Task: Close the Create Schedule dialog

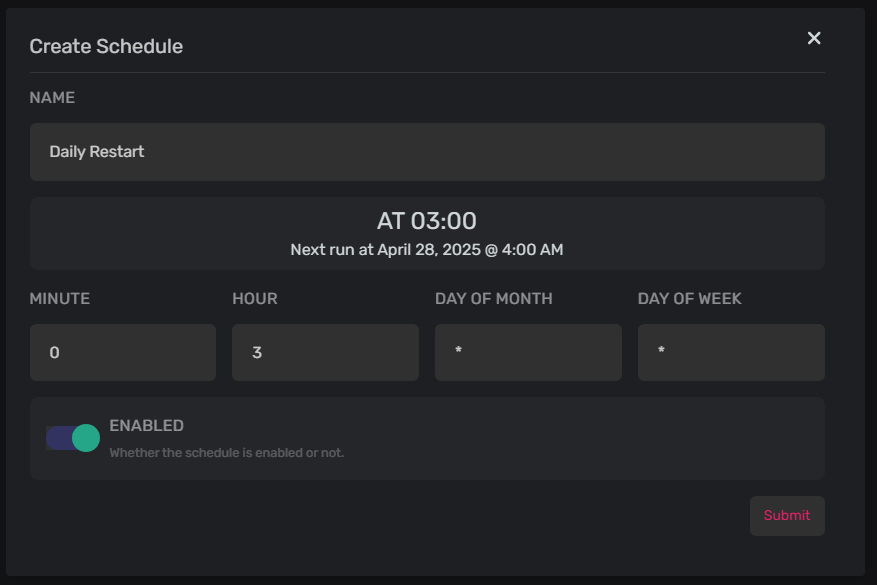Action: pos(814,38)
